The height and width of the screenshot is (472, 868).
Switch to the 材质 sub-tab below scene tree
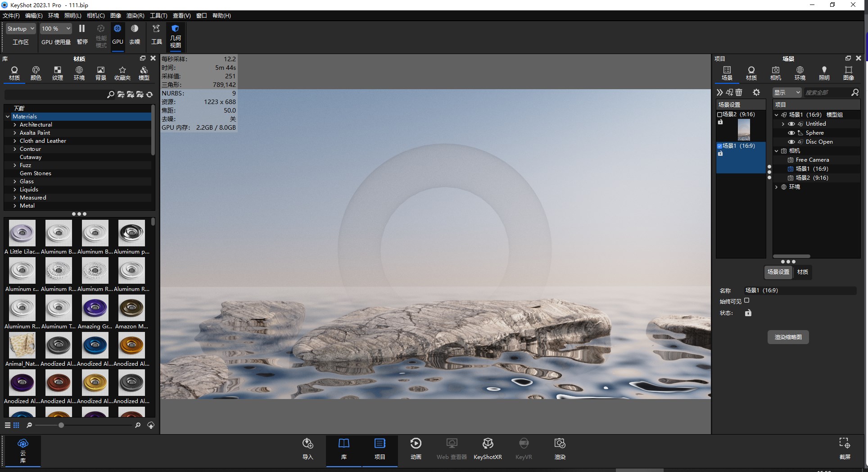[x=802, y=272]
